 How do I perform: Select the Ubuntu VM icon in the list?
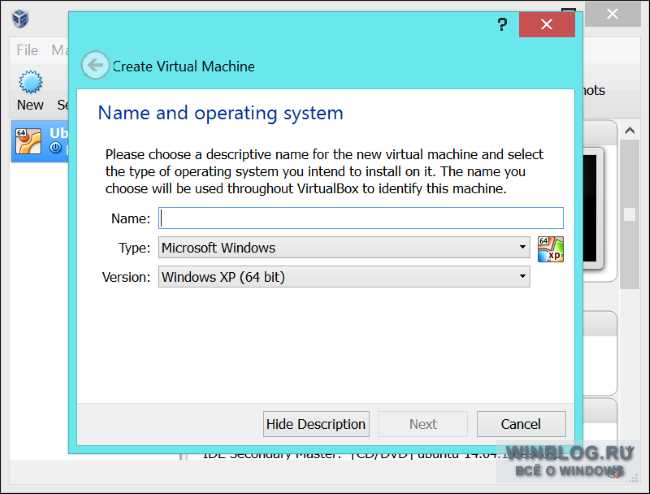28,141
